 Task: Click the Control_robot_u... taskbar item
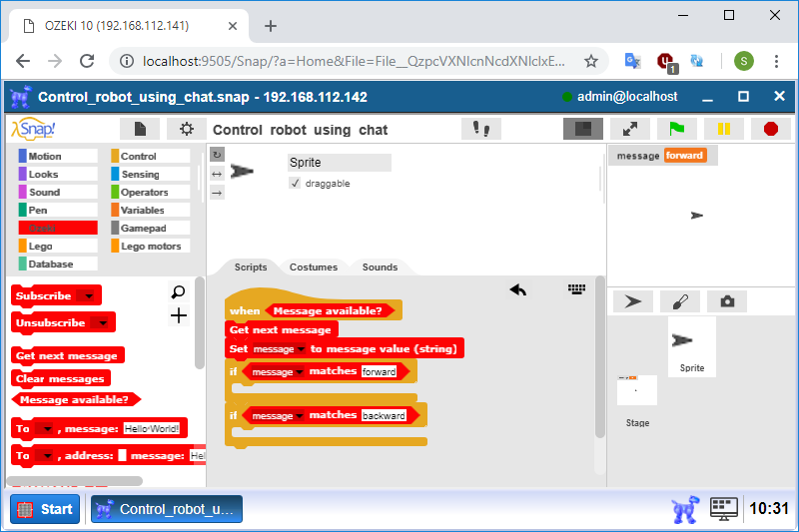(x=167, y=509)
